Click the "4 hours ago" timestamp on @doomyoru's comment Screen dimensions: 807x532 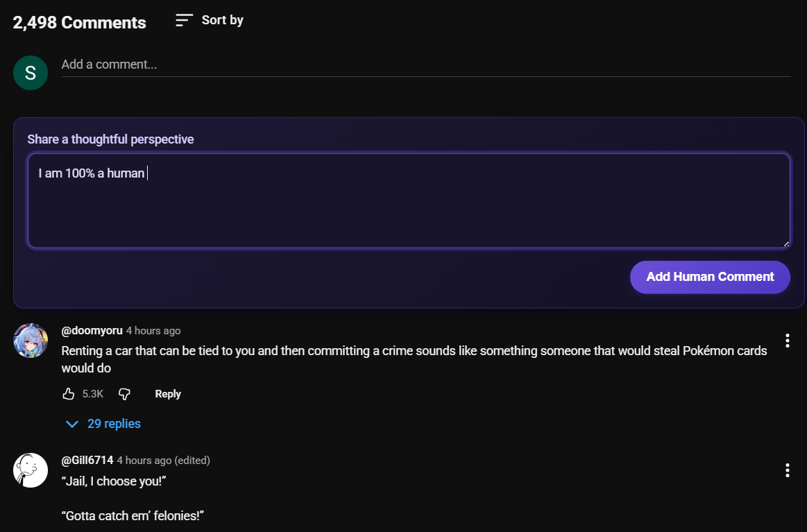pyautogui.click(x=153, y=331)
